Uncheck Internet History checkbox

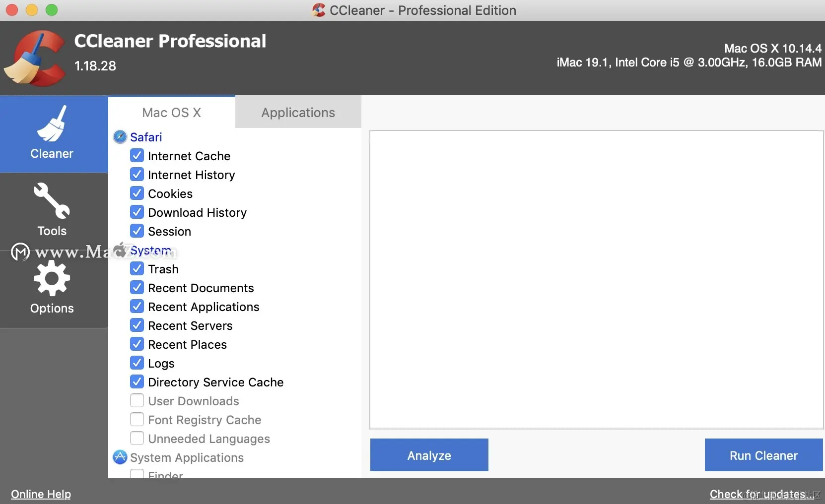click(137, 175)
